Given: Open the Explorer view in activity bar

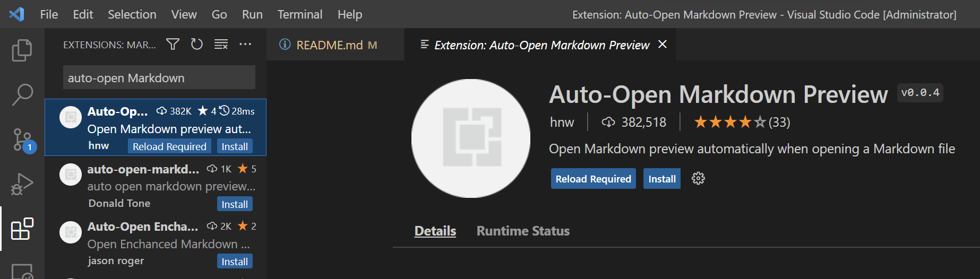Looking at the screenshot, I should click(x=22, y=50).
